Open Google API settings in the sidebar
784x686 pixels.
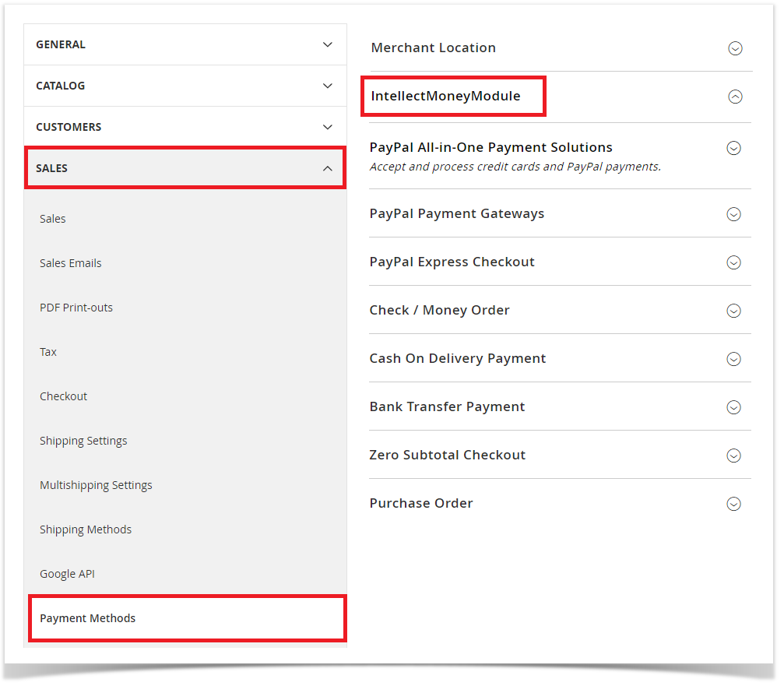tap(67, 574)
